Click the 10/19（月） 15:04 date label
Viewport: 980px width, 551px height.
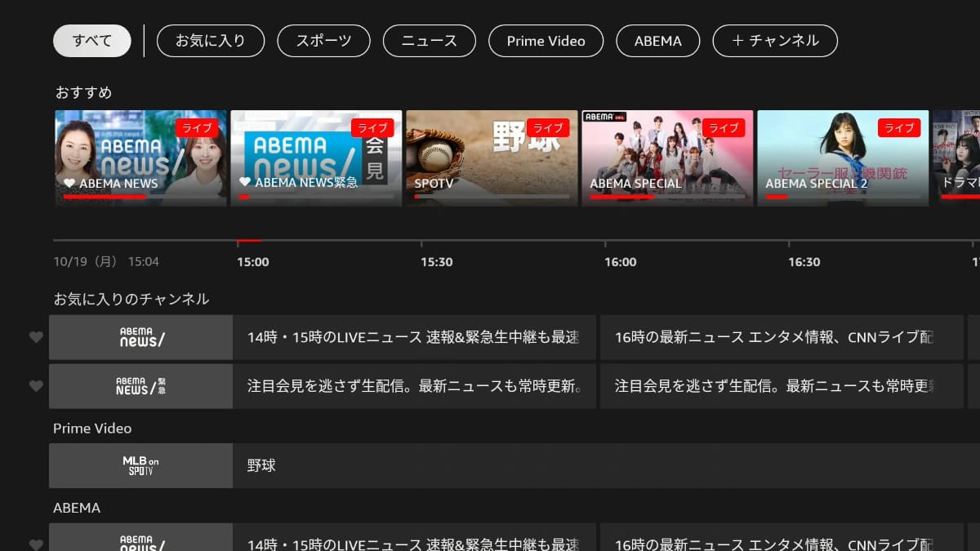pos(106,262)
